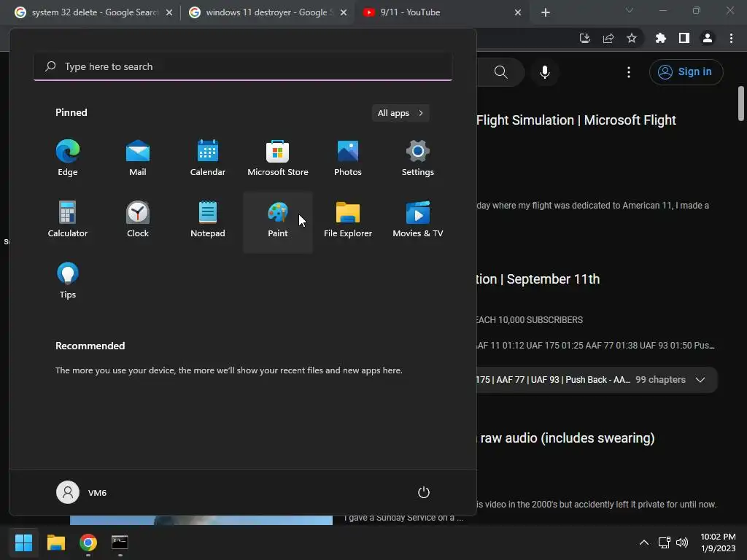Screen dimensions: 747x560
Task: Open the VM6 user account menu
Action: (82, 492)
